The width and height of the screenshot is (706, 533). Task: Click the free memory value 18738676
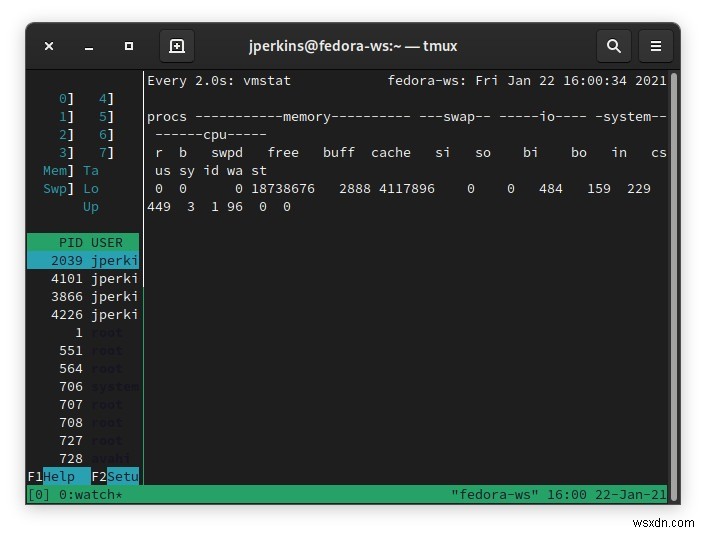tap(283, 189)
